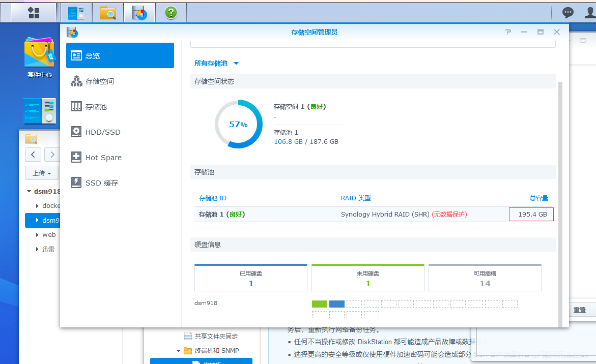The image size is (596, 364).
Task: Open the main menu from the taskbar
Action: coord(34,12)
